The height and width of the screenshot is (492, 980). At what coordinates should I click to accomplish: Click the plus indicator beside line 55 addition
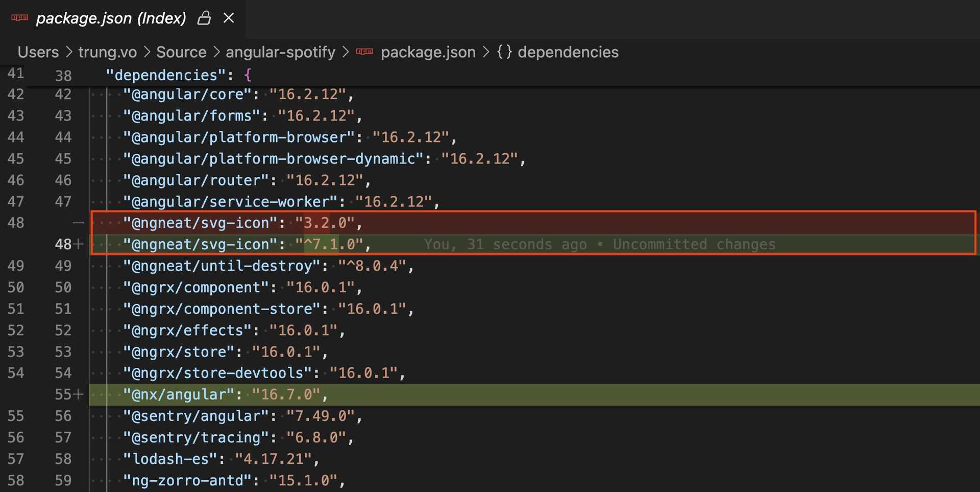point(79,394)
